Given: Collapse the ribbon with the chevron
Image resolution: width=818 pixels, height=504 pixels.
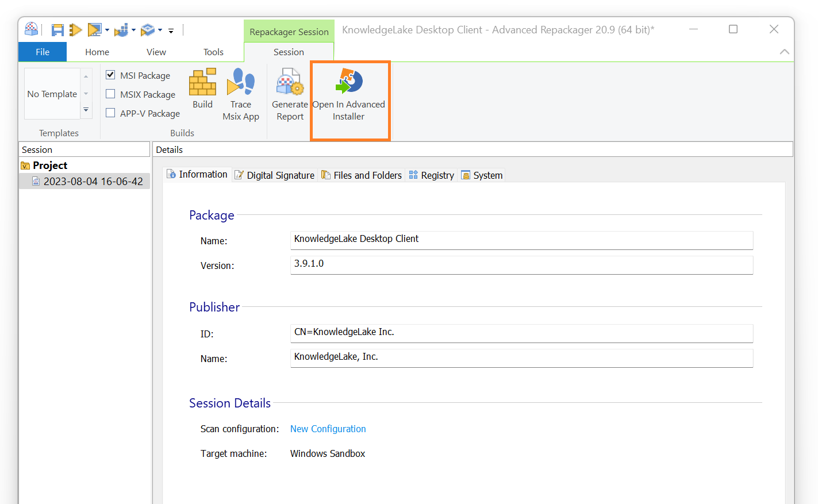Looking at the screenshot, I should pyautogui.click(x=784, y=52).
